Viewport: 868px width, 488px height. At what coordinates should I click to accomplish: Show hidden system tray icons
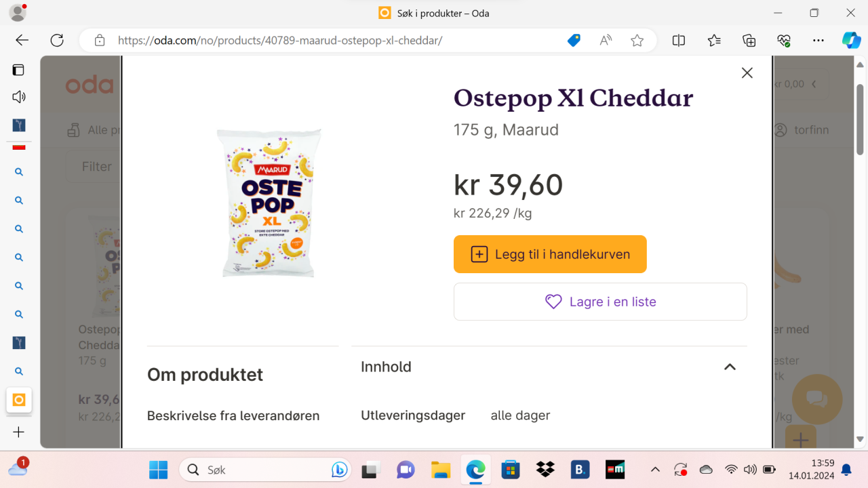pos(655,470)
